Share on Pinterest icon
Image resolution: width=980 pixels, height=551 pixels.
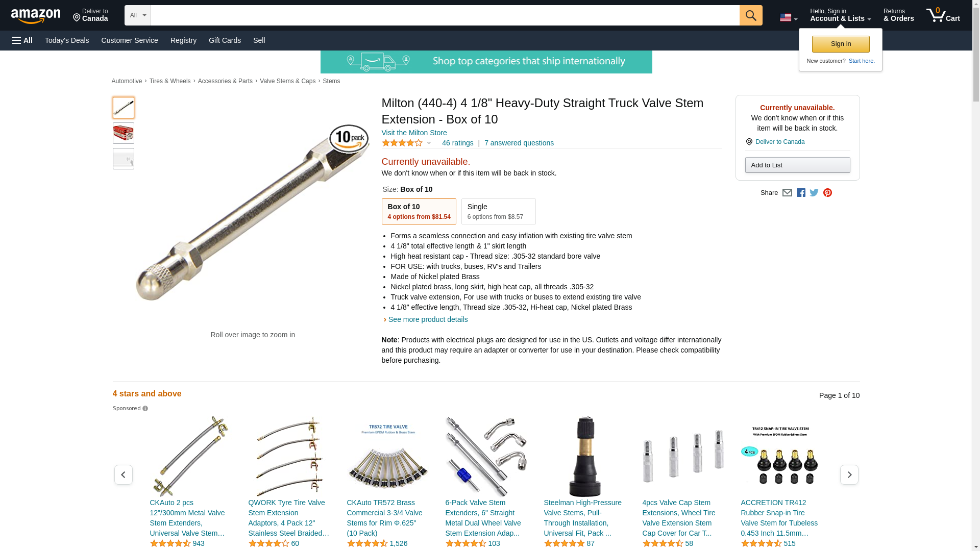click(x=827, y=193)
